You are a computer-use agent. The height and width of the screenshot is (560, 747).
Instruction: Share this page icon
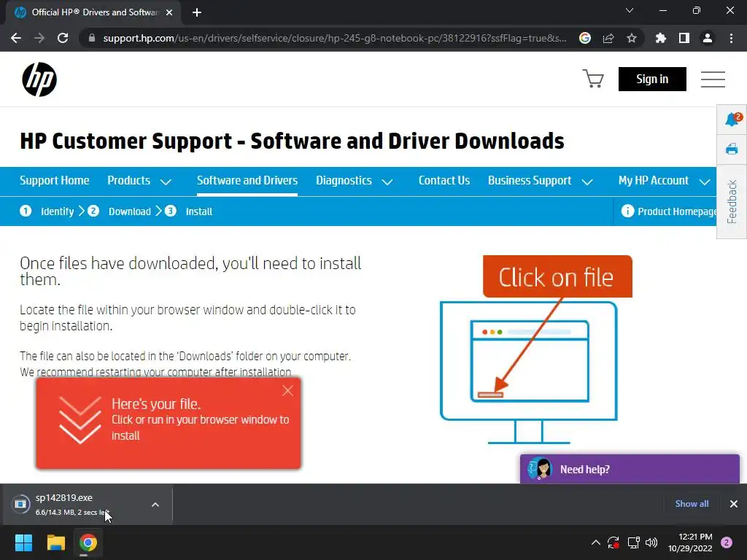coord(608,38)
